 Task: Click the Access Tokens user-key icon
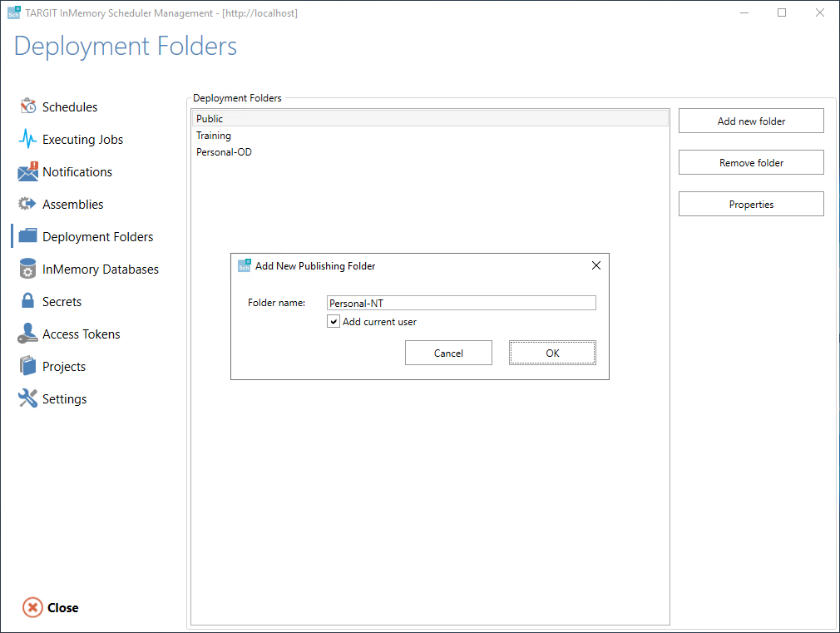[x=27, y=334]
